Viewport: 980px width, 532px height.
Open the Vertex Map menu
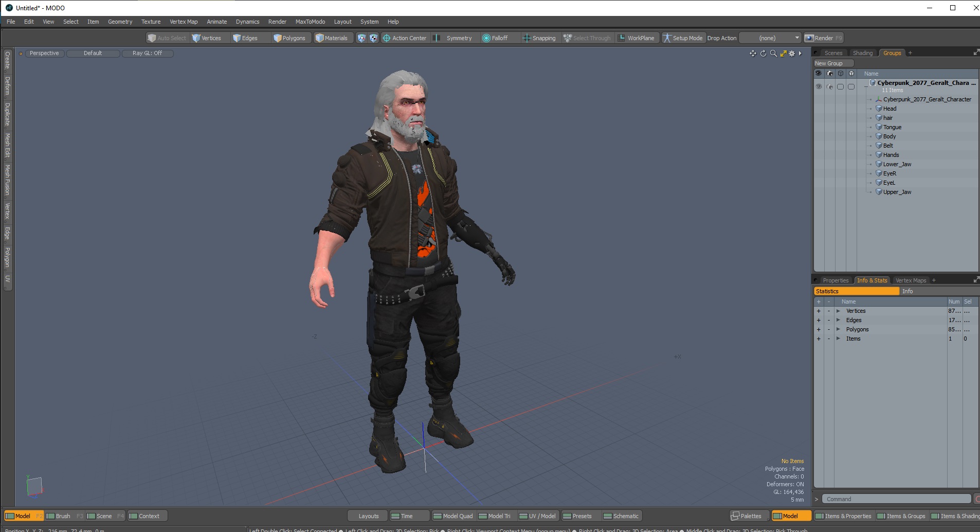184,22
